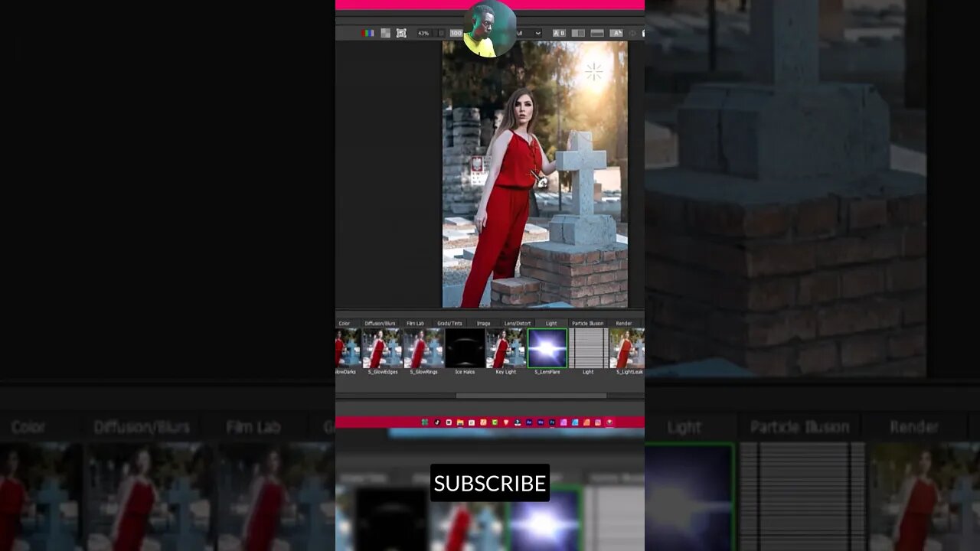The image size is (980, 551).
Task: Select the lens flare light-source marker on image
Action: 593,73
